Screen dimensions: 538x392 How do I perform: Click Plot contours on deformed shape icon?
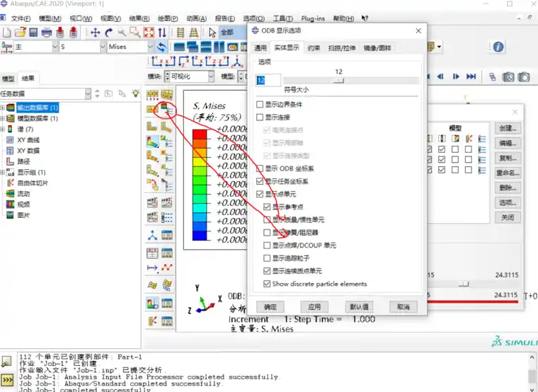(152, 142)
